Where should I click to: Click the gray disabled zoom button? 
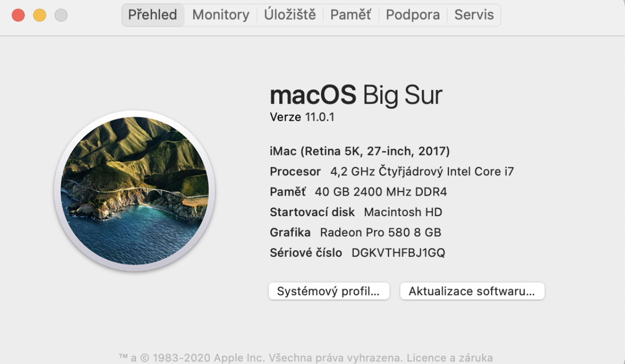click(61, 15)
